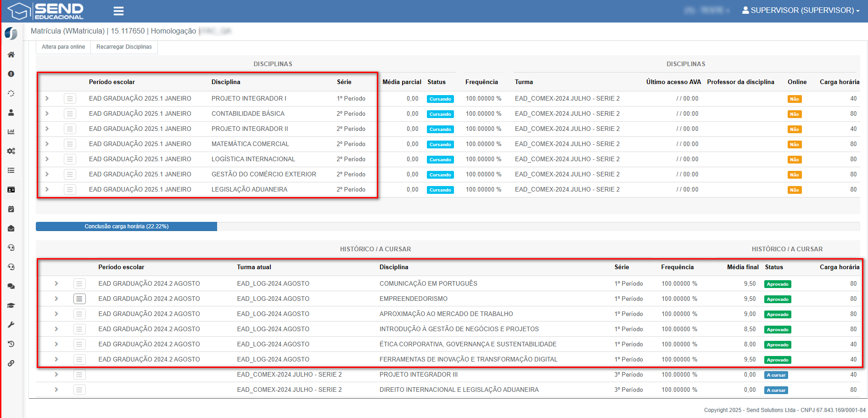
Task: Click the chain link sidebar icon
Action: point(11,363)
